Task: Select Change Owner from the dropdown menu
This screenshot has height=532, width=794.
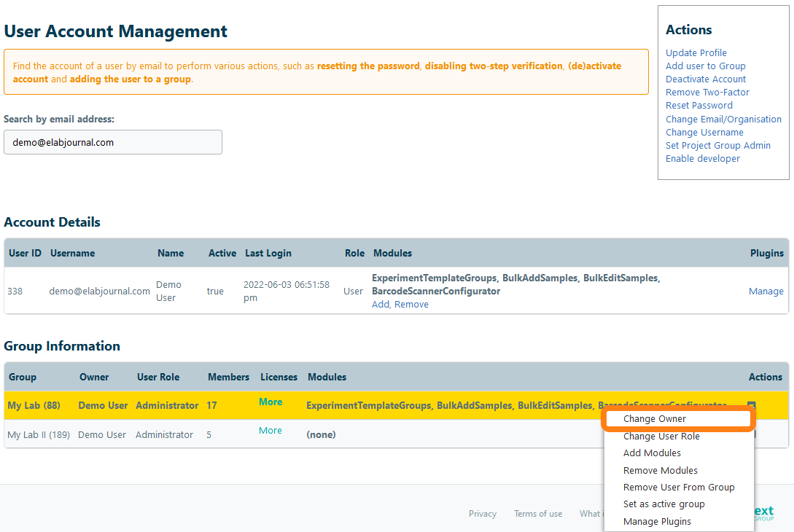Action: click(654, 419)
